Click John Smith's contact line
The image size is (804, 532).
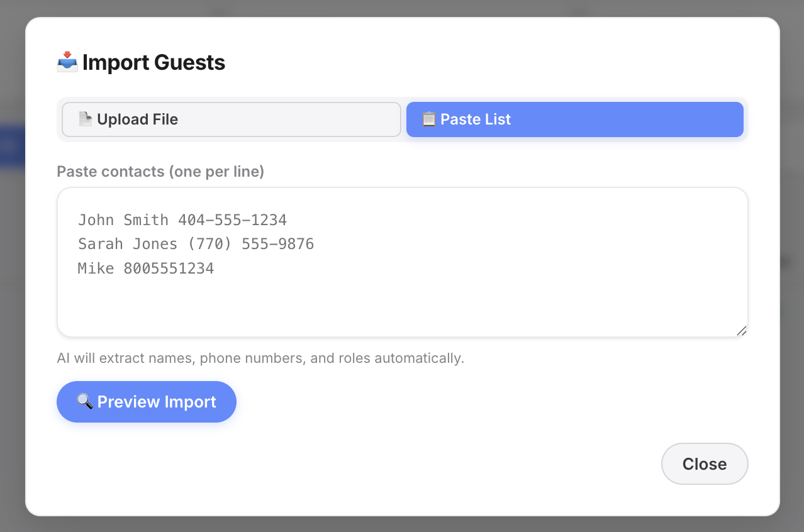182,219
